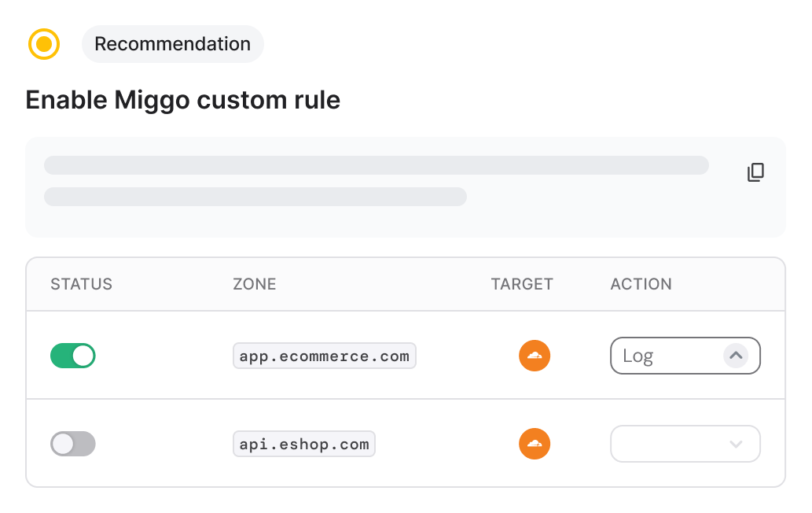Click the ZONE column header
The height and width of the screenshot is (513, 812).
255,284
